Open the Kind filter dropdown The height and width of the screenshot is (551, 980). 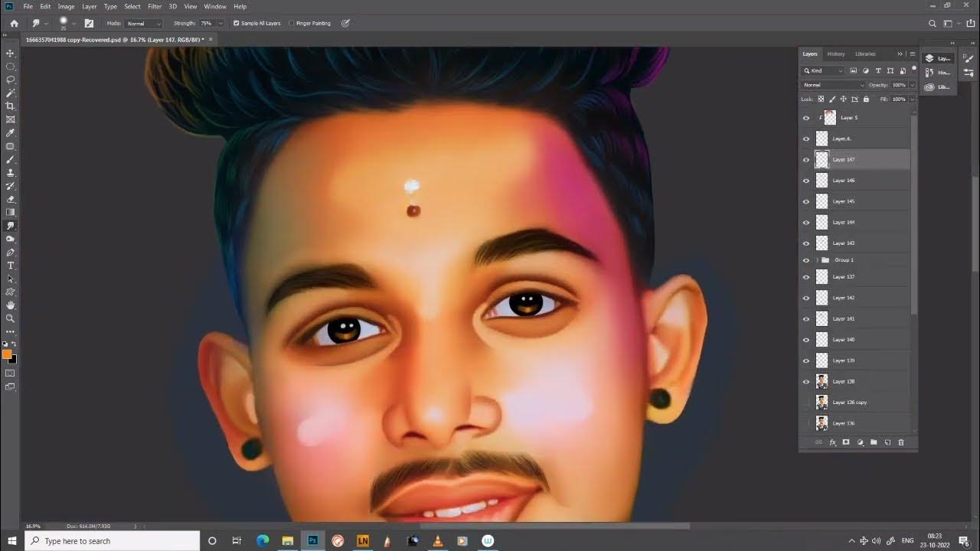[823, 70]
